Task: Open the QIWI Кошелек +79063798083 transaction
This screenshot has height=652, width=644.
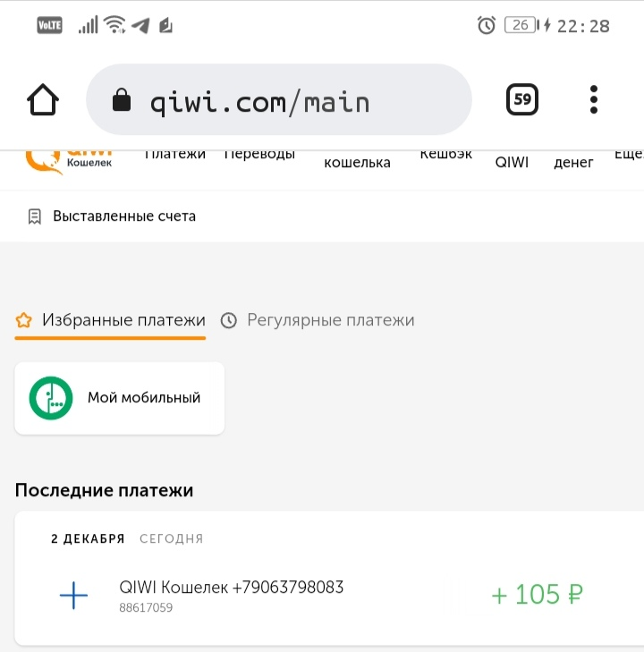Action: [x=328, y=596]
